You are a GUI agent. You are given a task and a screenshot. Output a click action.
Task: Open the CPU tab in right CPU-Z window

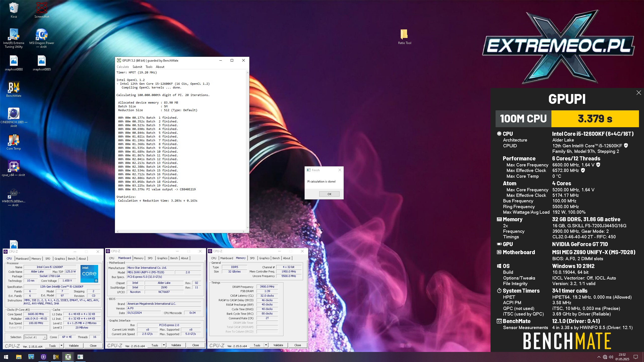[214, 258]
